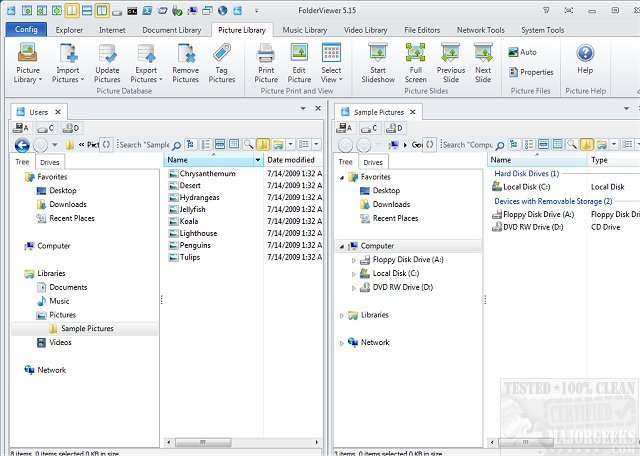
Task: Open the Config tab
Action: 26,29
